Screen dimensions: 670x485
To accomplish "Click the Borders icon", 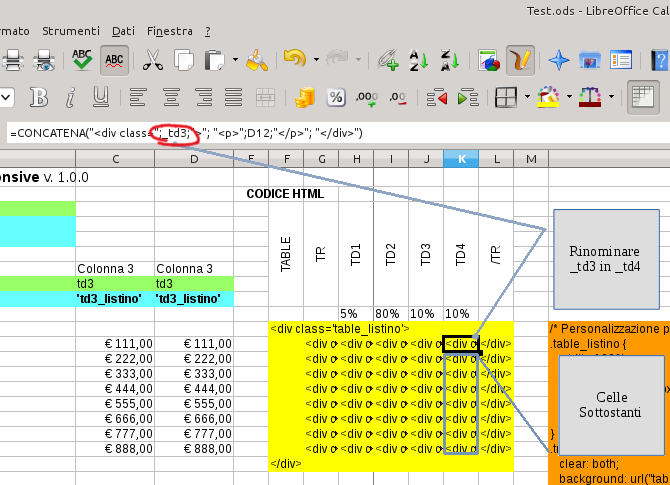I will coord(506,97).
